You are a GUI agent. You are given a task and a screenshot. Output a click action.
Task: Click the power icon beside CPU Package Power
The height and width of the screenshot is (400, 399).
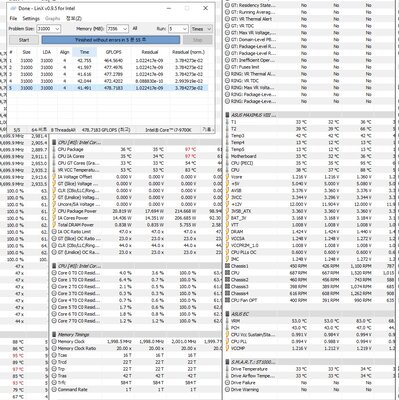click(x=54, y=211)
